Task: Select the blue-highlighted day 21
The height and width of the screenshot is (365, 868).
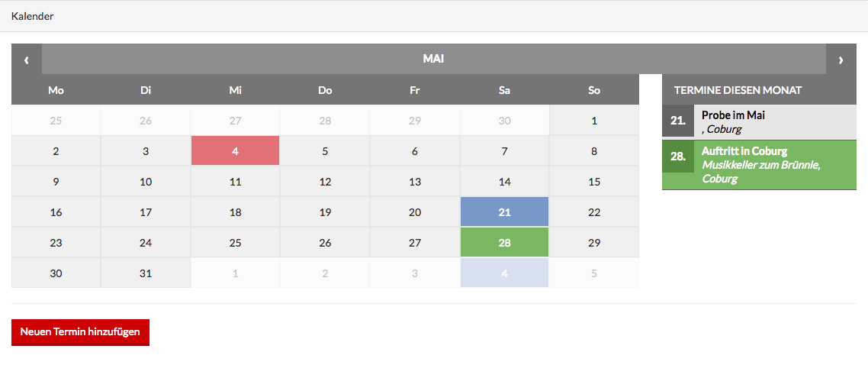Action: tap(504, 212)
